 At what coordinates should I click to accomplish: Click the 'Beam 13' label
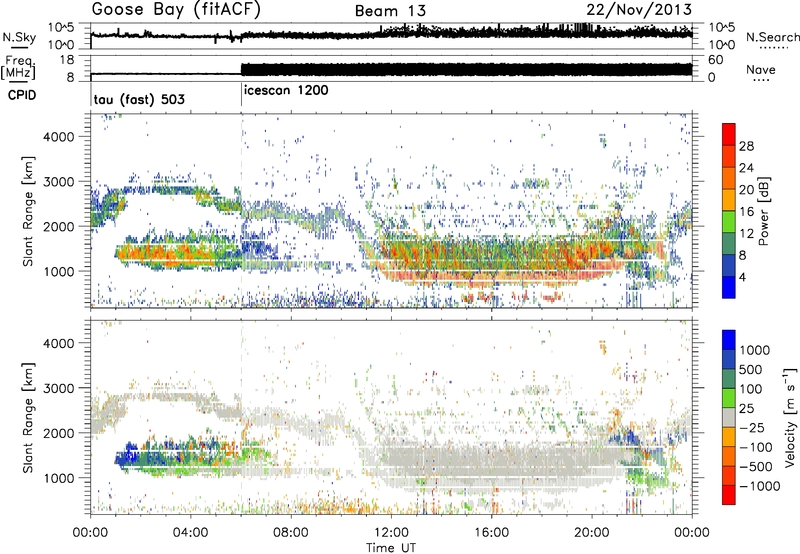tap(390, 11)
